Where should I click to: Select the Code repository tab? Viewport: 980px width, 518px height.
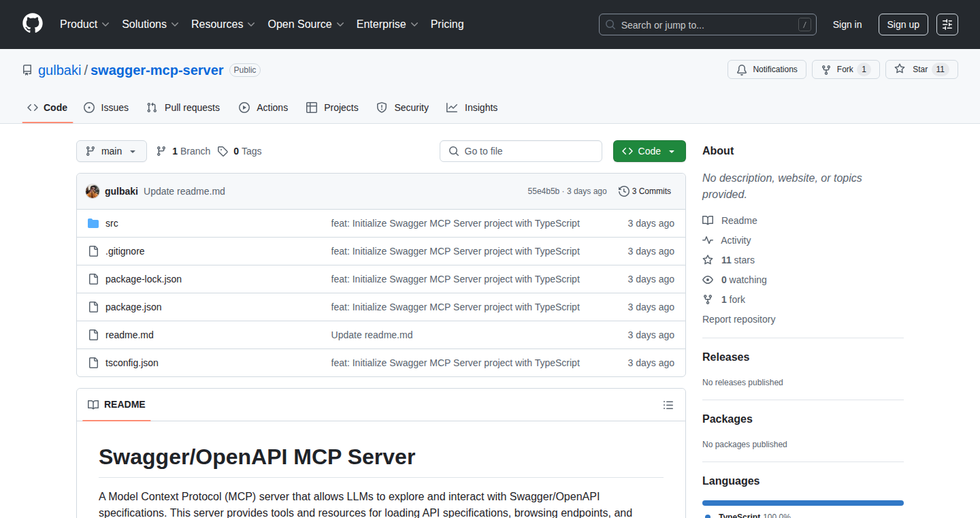(x=48, y=108)
